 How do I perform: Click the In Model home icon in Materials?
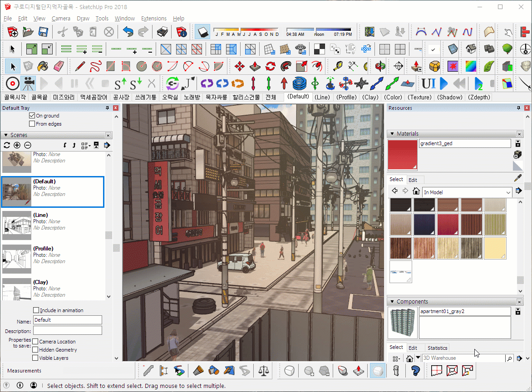[416, 191]
